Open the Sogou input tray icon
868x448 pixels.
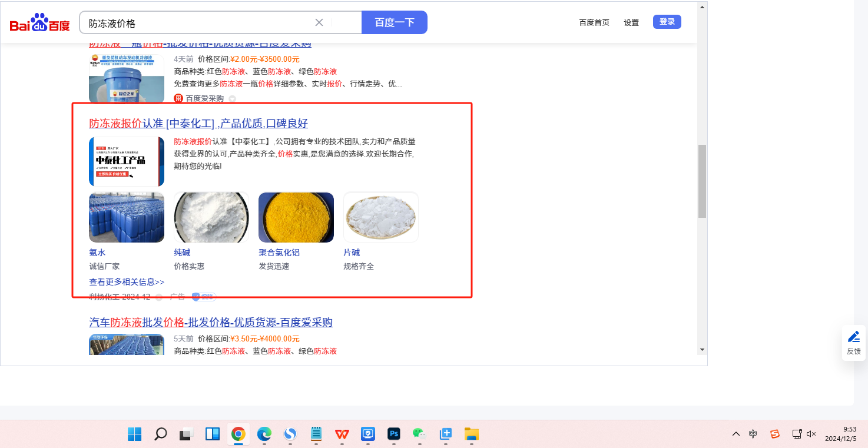click(x=775, y=434)
